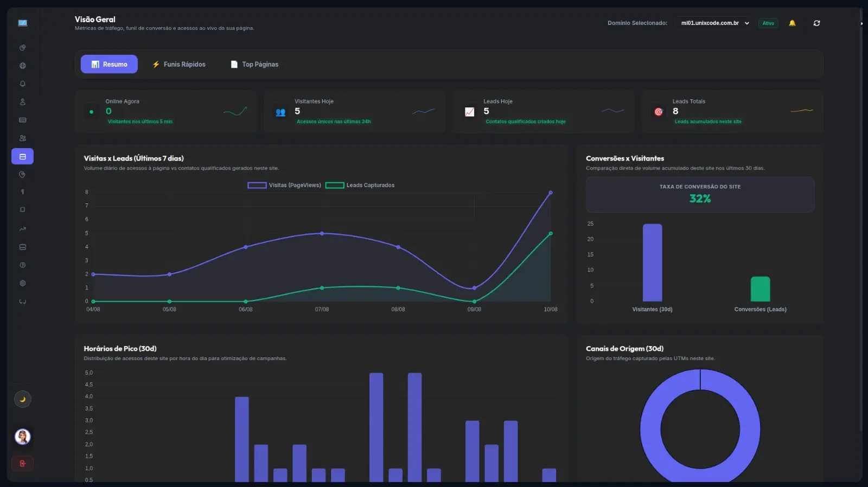Open the trending-up arrow sidebar icon
Screen dimensions: 868x487
point(22,229)
